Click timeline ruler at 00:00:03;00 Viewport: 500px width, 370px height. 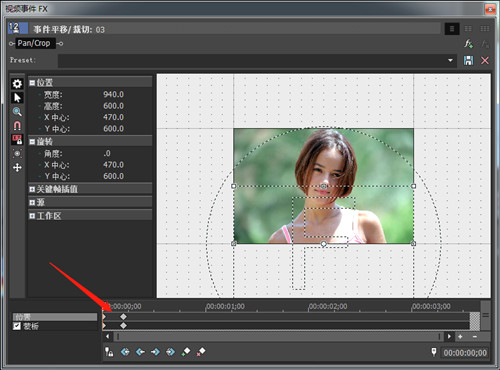(431, 306)
